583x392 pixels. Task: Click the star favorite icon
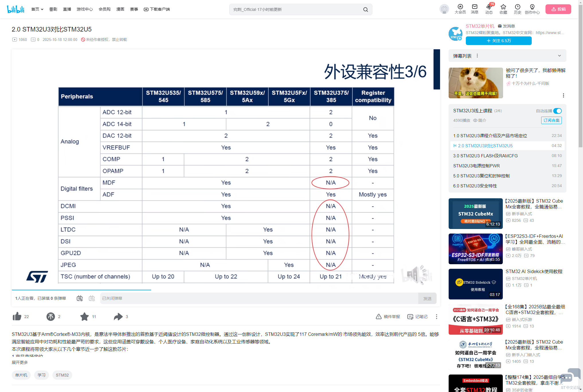(85, 316)
